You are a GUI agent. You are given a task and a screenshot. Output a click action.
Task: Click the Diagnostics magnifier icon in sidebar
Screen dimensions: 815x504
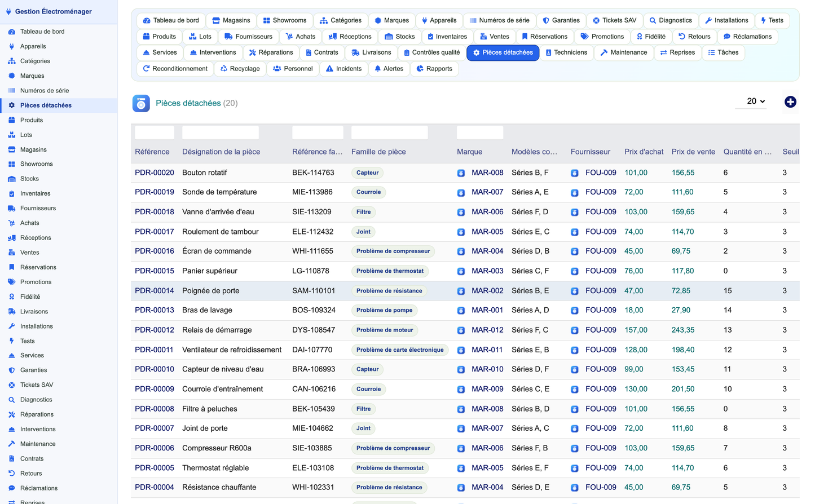[11, 400]
